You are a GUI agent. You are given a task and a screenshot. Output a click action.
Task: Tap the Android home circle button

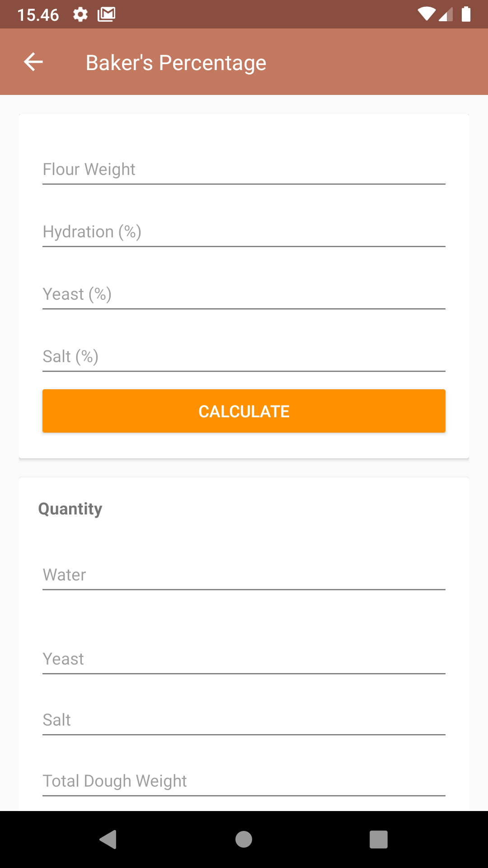(244, 840)
